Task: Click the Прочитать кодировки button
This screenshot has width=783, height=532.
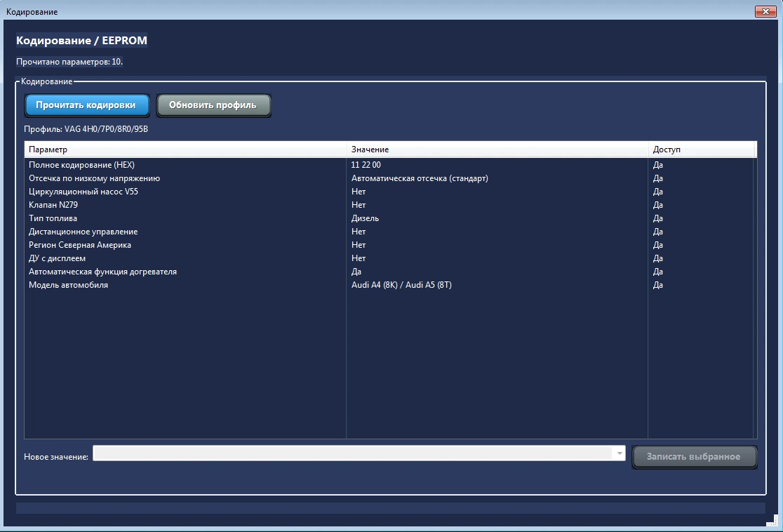Action: pyautogui.click(x=87, y=105)
